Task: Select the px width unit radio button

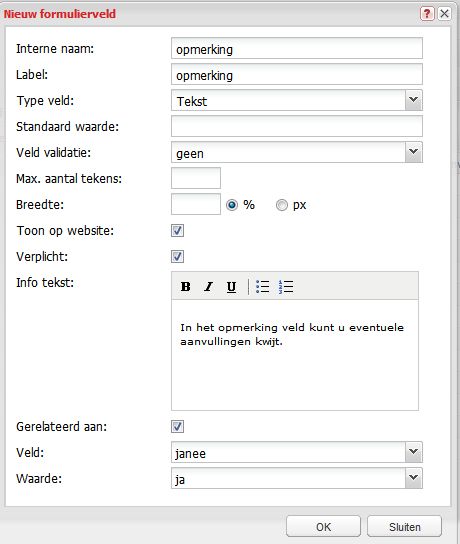Action: coord(282,205)
